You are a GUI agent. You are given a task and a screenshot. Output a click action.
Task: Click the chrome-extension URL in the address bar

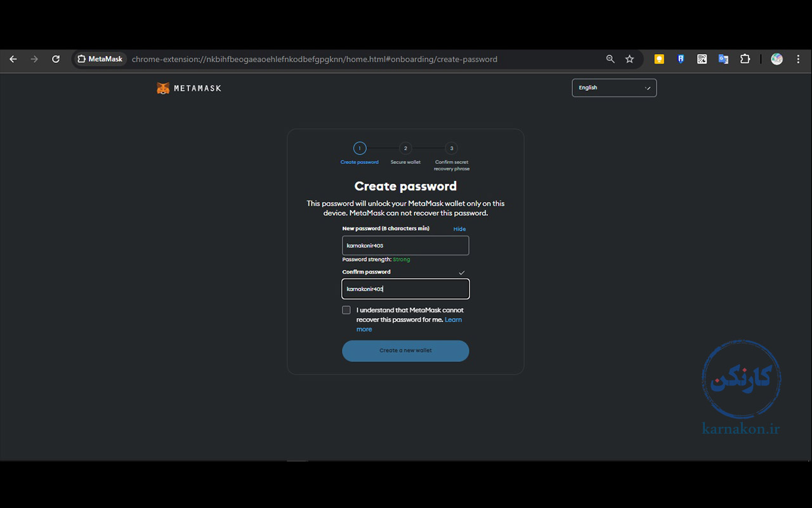(315, 59)
